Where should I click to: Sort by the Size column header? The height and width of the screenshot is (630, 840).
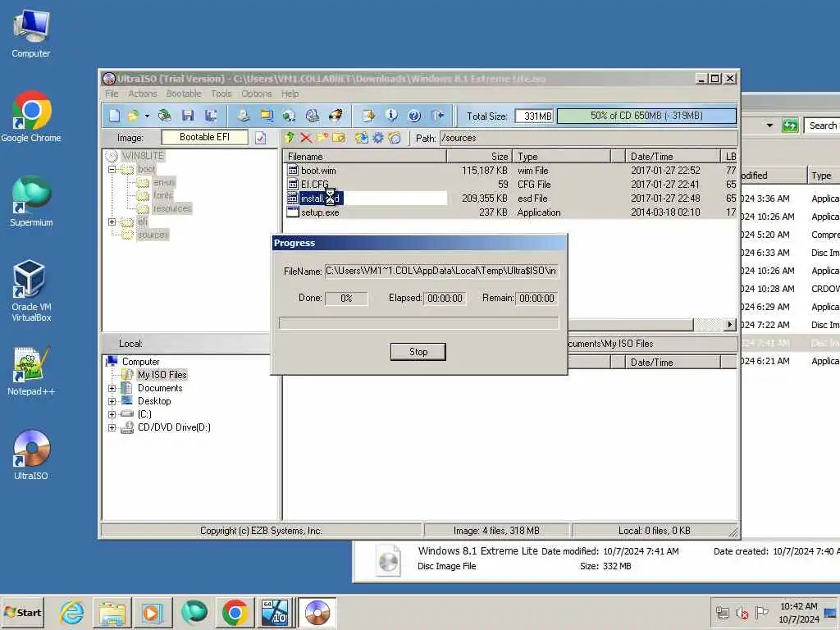point(479,157)
